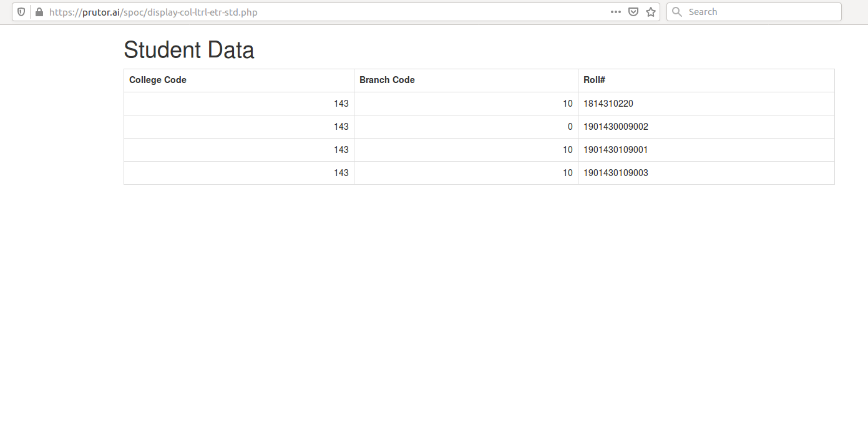Viewport: 868px width, 435px height.
Task: Pick the 1901430109001 roll number cell
Action: coord(615,150)
